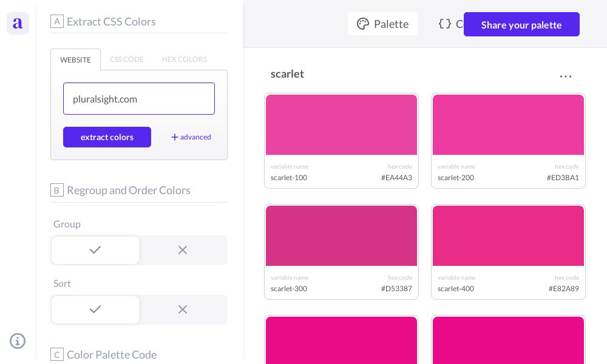Open the HEX COLORS tab

point(185,59)
